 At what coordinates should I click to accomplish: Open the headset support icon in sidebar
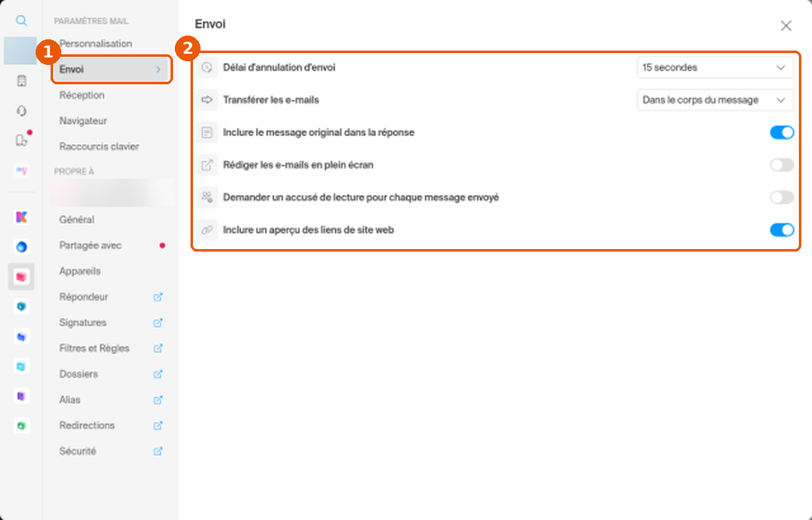(x=21, y=111)
